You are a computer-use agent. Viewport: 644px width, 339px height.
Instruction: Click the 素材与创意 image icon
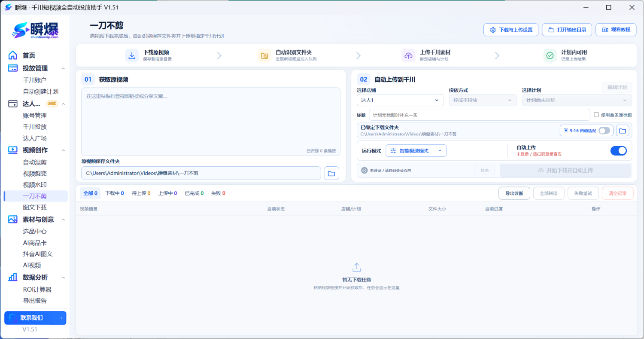[13, 220]
